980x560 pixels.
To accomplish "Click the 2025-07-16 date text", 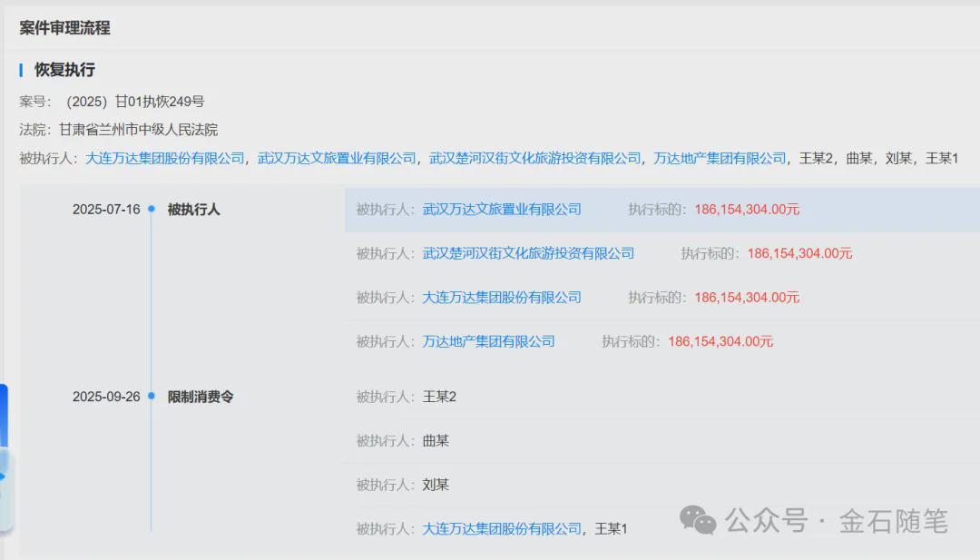I will point(106,210).
